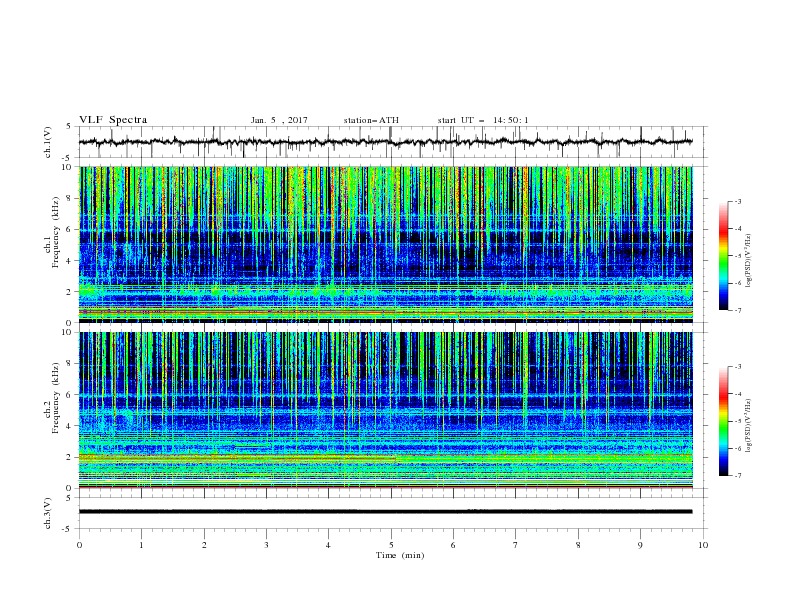Click the ch.2 spectrogram color bar
This screenshot has width=792, height=612.
click(x=723, y=421)
